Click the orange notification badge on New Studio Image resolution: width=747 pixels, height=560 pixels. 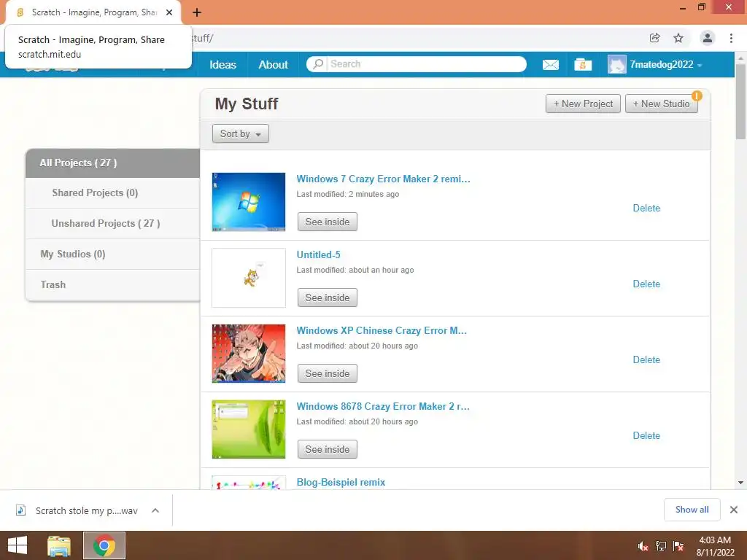pyautogui.click(x=697, y=96)
